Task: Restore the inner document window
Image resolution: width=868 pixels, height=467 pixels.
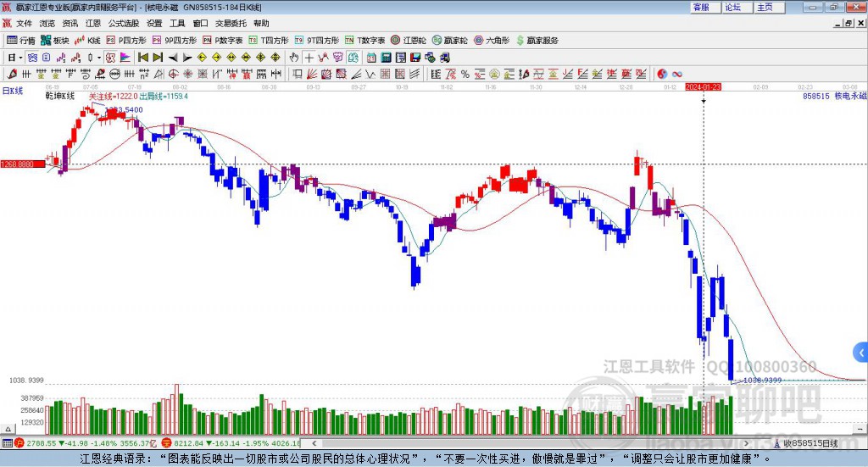Action: 849,23
